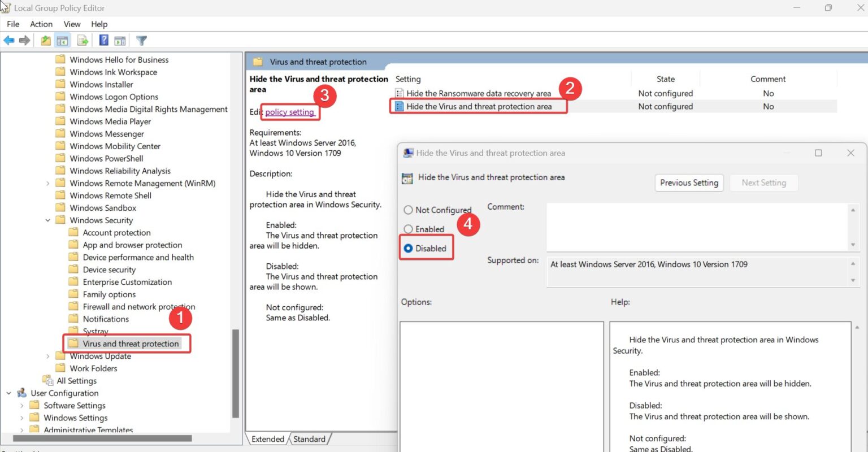Collapse the Windows Security tree node
The height and width of the screenshot is (452, 868).
click(x=48, y=220)
